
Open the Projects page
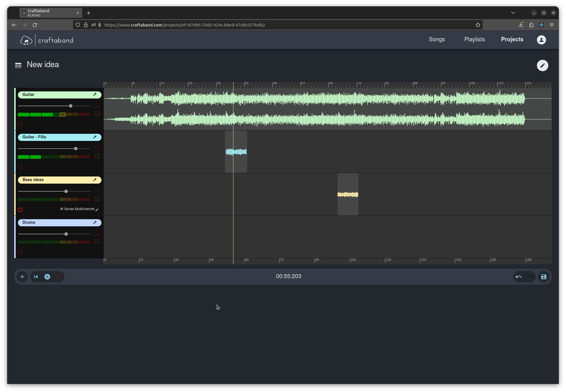[x=512, y=39]
